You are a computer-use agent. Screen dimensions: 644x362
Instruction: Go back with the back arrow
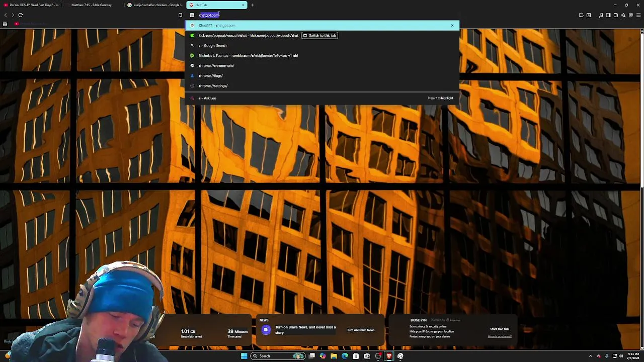click(6, 15)
